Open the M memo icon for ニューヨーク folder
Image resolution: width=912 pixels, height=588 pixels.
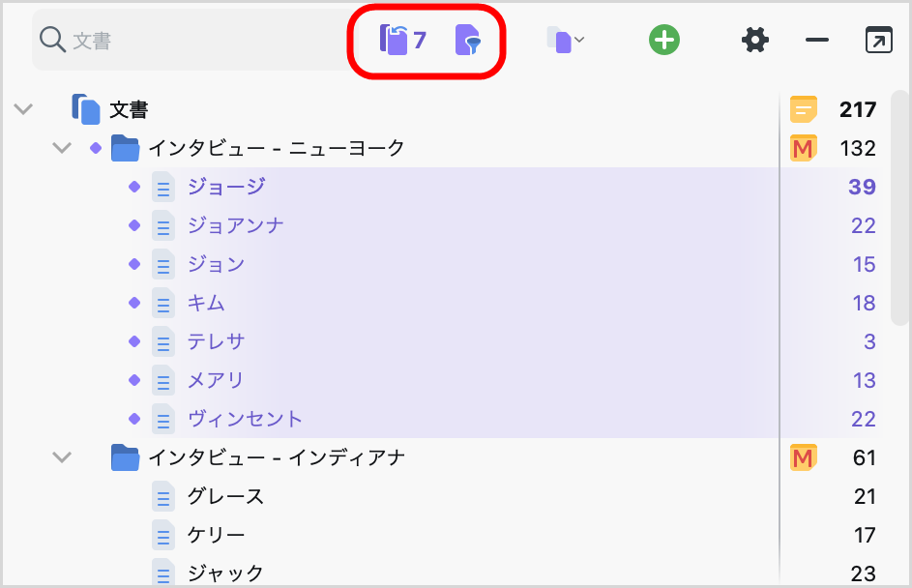804,148
